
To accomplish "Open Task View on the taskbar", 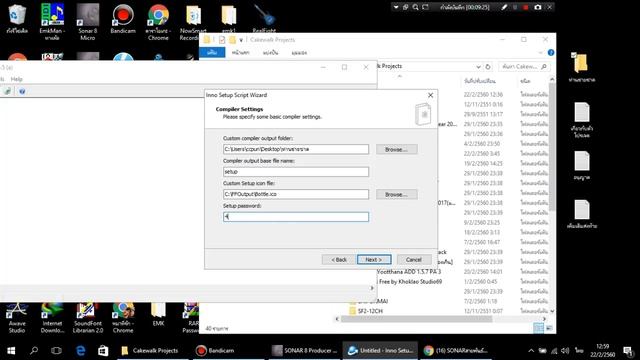I will coord(56,351).
